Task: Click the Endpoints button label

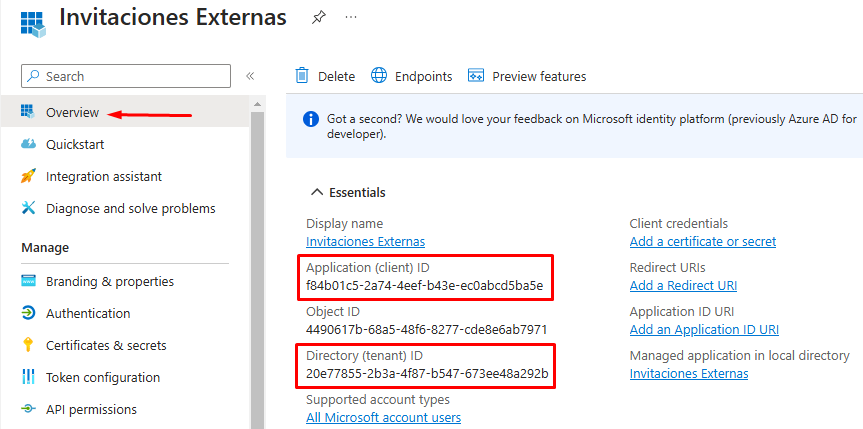Action: pos(423,76)
